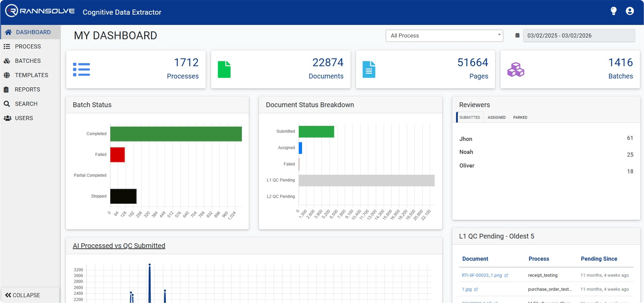Open Batches in the sidebar

click(x=28, y=61)
